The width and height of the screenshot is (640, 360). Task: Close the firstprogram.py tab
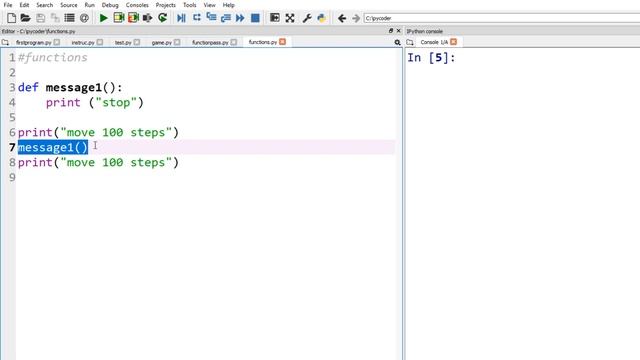point(57,42)
